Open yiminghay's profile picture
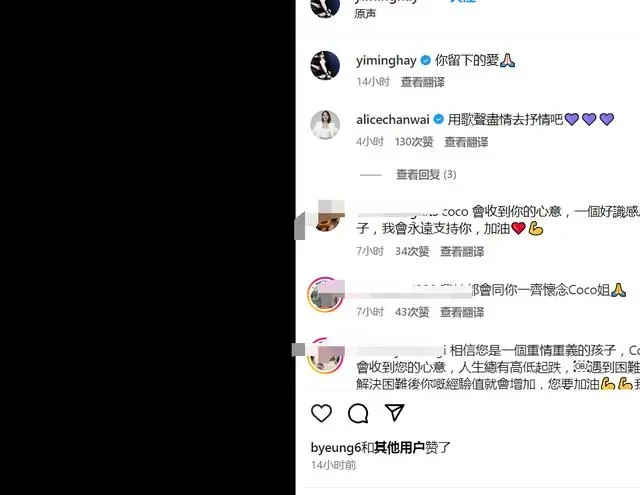The width and height of the screenshot is (640, 495). [325, 65]
